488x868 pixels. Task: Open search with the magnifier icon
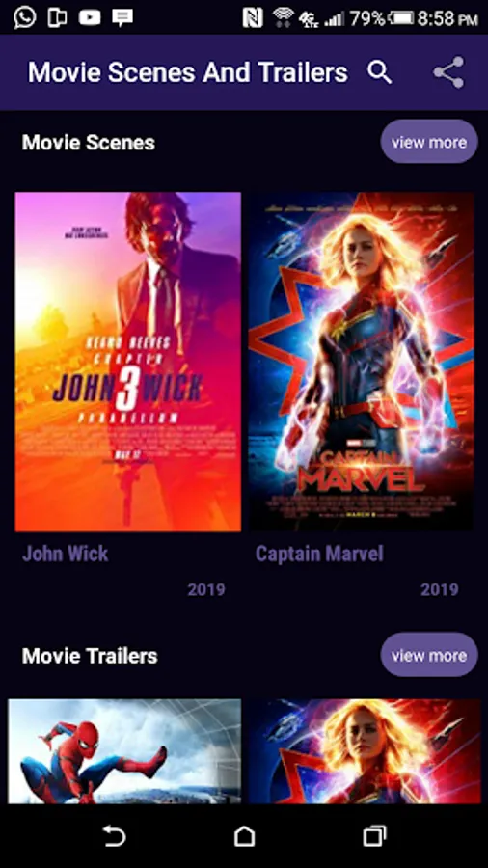pos(380,72)
